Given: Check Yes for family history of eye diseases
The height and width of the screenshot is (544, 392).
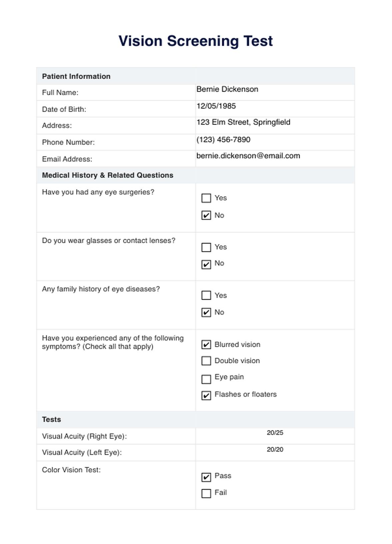Looking at the screenshot, I should click(x=206, y=295).
